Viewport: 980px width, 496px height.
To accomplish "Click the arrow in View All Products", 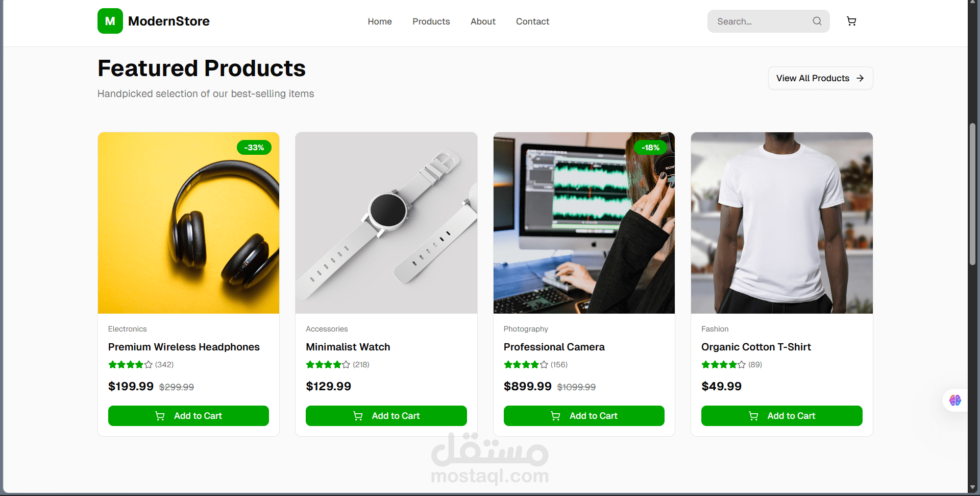I will (860, 78).
